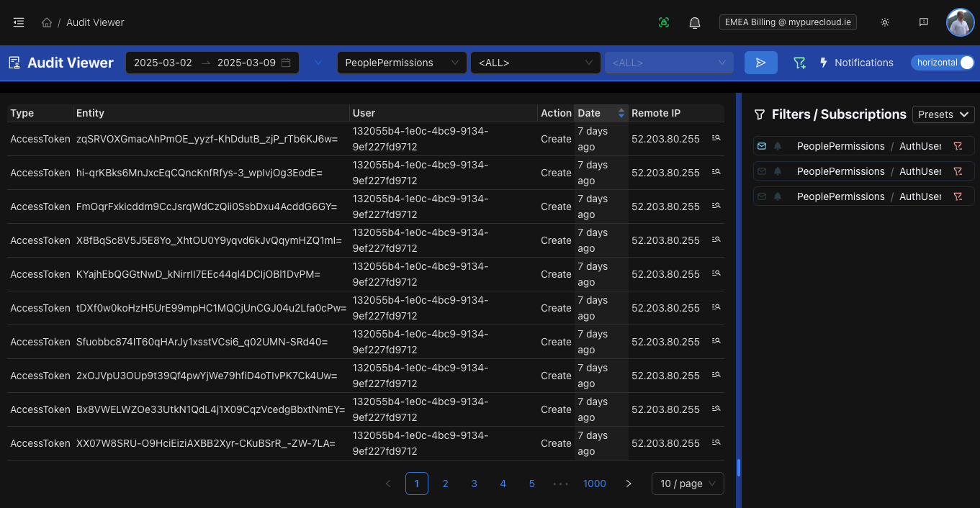Remove filter on second PeoplePermissions subscription
Screen dimensions: 980x508
point(958,171)
